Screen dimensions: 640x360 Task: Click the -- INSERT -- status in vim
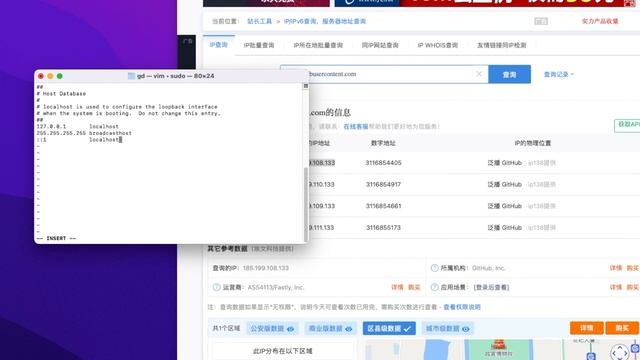point(56,238)
